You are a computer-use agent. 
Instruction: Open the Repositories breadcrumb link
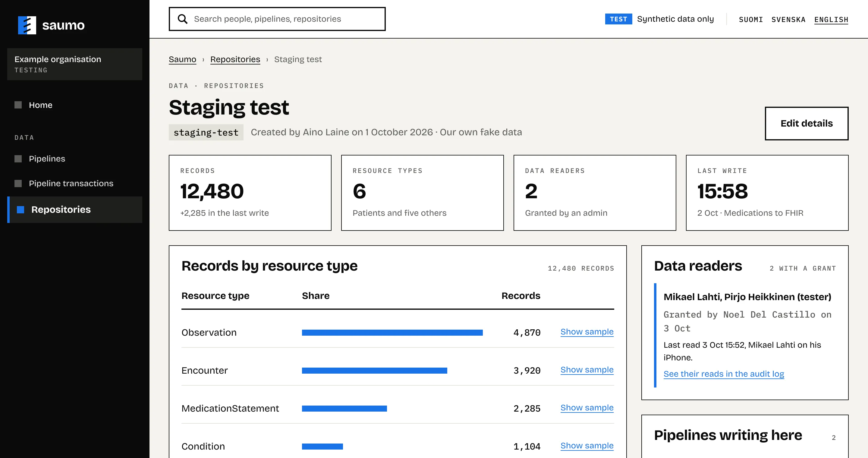(235, 59)
